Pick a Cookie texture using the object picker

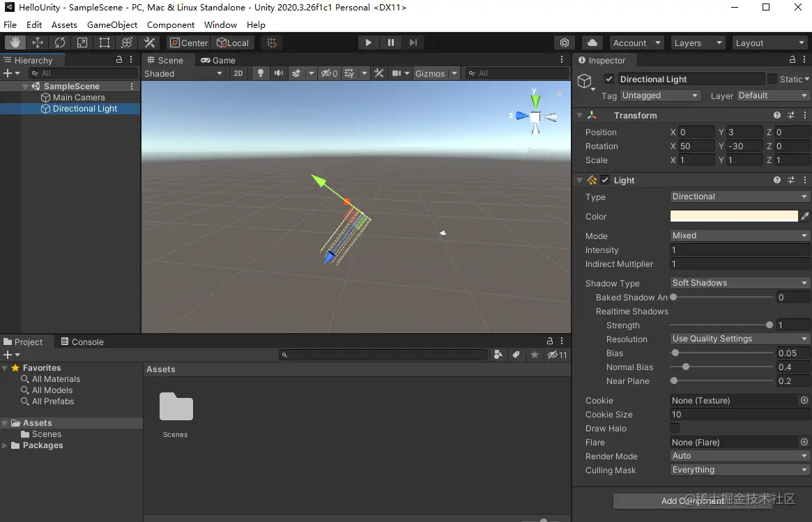click(x=804, y=400)
